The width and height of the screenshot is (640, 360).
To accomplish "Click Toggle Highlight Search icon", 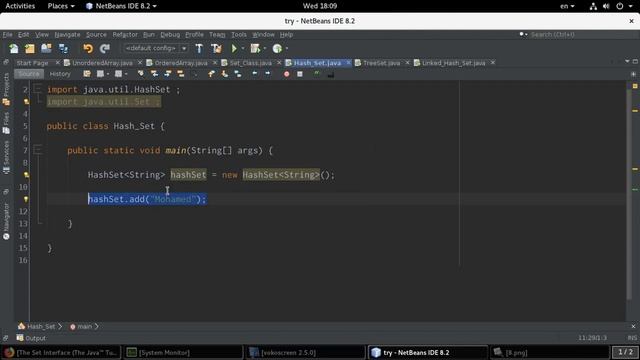I will point(180,74).
